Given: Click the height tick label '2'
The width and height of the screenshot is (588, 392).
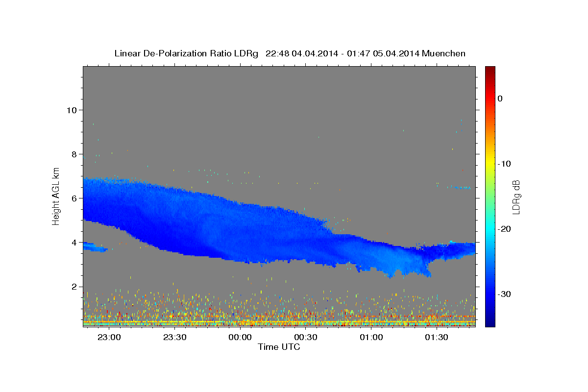Looking at the screenshot, I should tap(74, 287).
